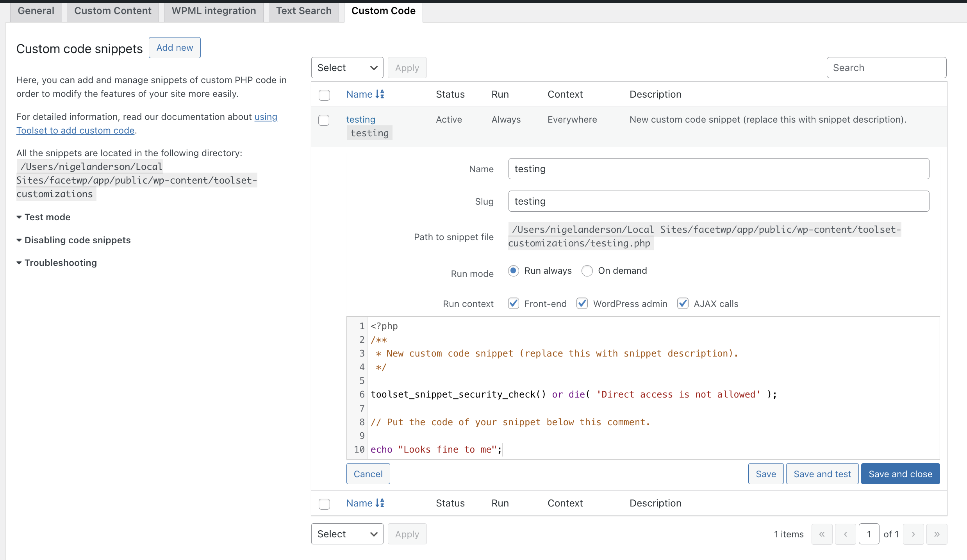Click the snippet file path text
This screenshot has height=560, width=967.
pyautogui.click(x=705, y=236)
